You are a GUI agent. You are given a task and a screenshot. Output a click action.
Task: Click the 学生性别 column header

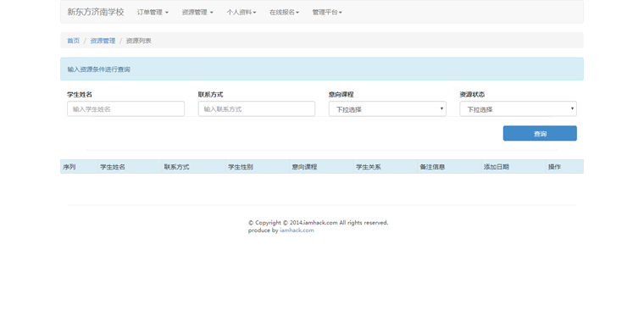pyautogui.click(x=241, y=167)
